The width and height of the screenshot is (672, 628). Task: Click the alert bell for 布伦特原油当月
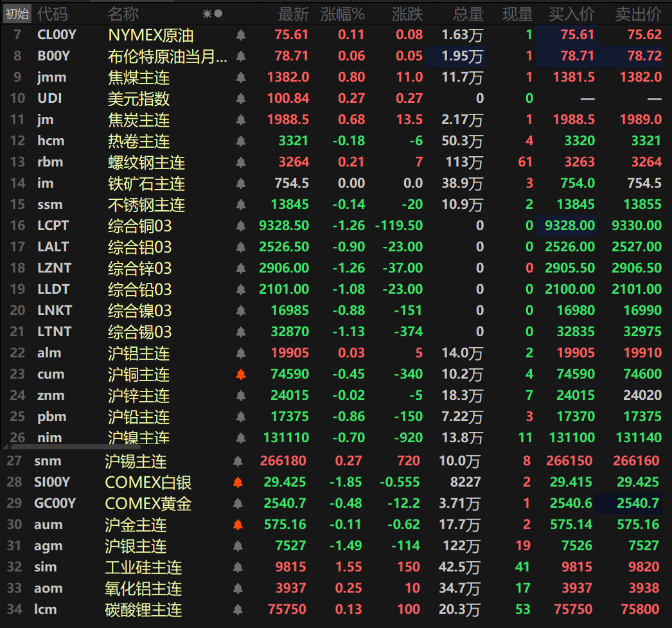click(x=241, y=56)
